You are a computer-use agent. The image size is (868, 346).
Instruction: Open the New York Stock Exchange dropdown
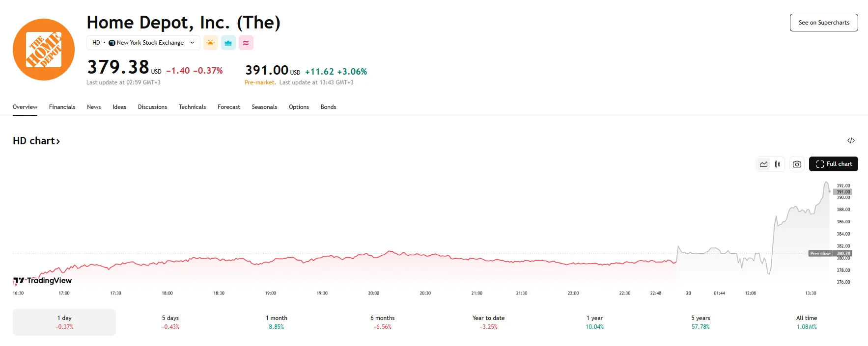(143, 43)
